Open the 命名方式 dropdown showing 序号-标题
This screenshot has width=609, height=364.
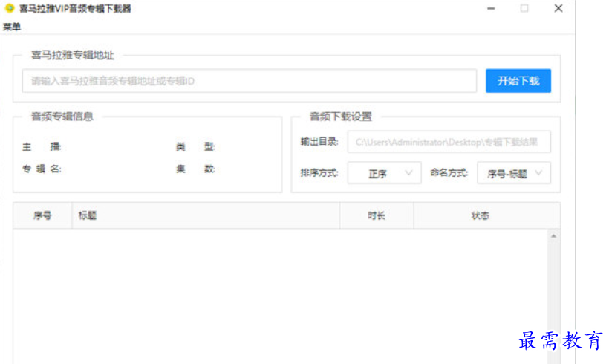click(x=514, y=173)
